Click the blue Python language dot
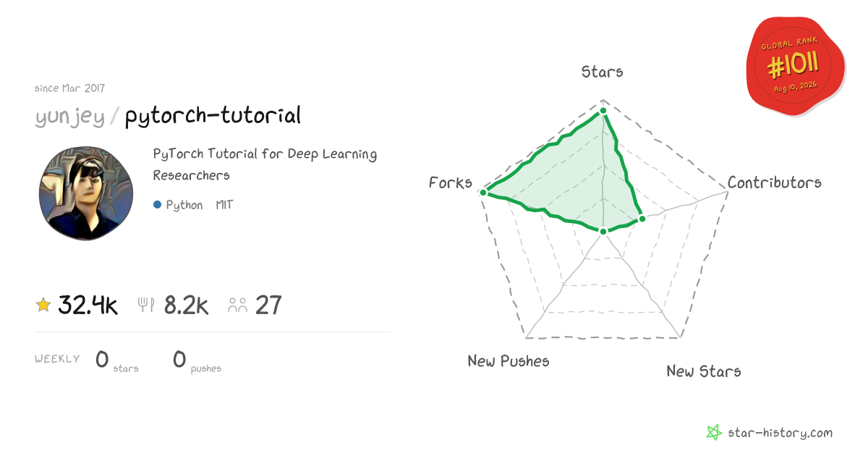The height and width of the screenshot is (456, 868). click(157, 205)
